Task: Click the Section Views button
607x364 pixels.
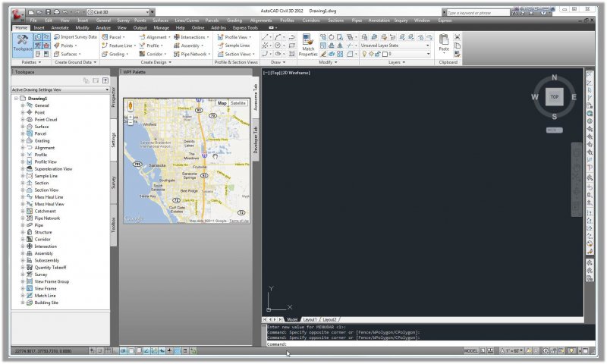Action: click(x=236, y=54)
